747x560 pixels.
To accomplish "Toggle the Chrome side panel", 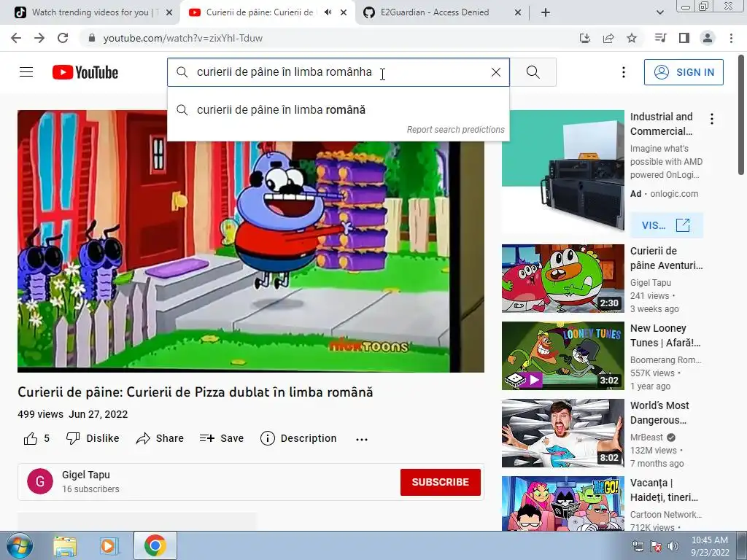I will 684,38.
